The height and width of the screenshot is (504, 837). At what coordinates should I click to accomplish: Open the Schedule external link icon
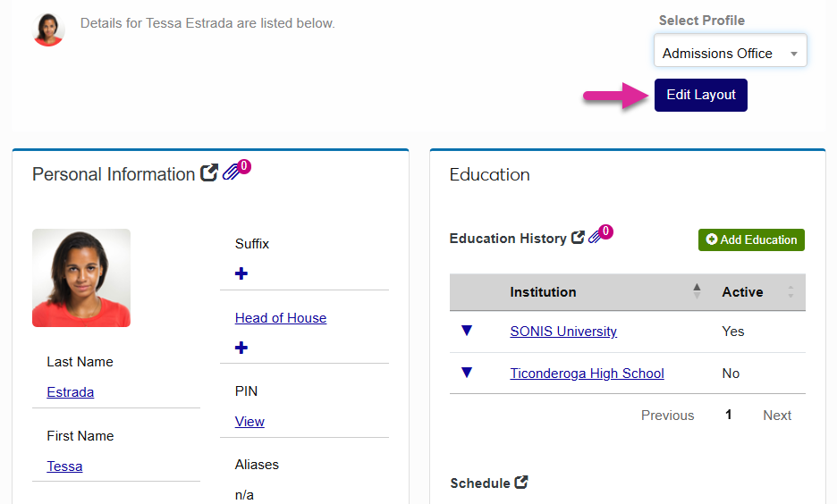point(521,483)
